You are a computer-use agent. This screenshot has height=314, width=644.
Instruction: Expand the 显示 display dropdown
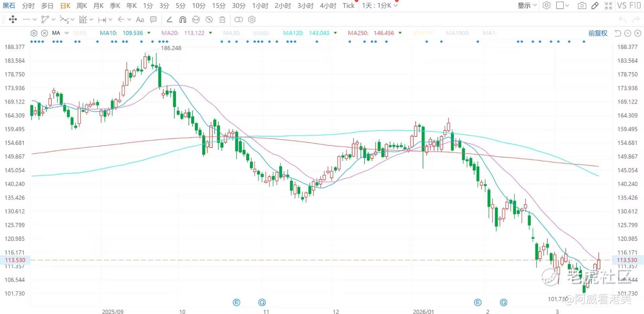(527, 6)
